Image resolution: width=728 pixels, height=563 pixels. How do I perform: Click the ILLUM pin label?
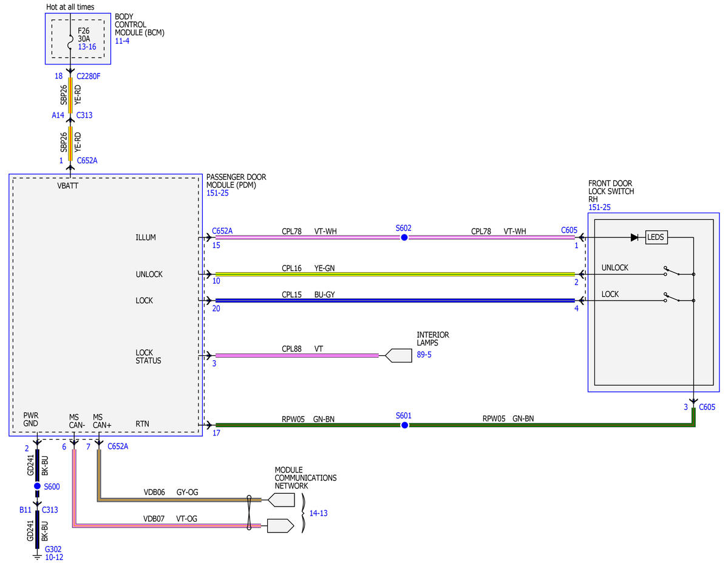[146, 237]
